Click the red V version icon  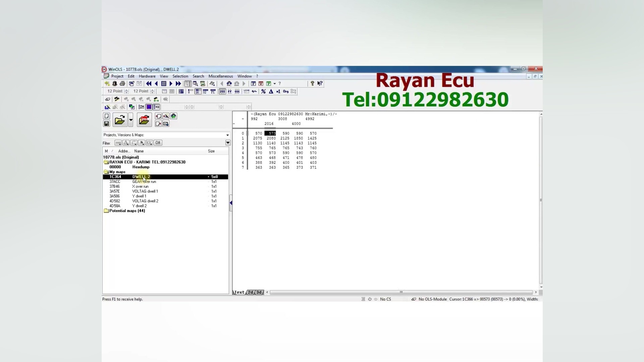pyautogui.click(x=261, y=83)
